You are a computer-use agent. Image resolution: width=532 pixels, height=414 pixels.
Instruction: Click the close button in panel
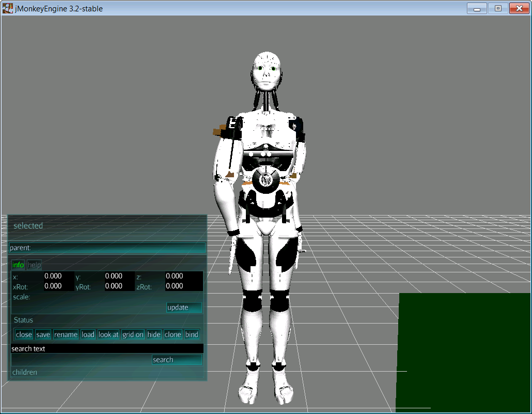click(x=24, y=334)
